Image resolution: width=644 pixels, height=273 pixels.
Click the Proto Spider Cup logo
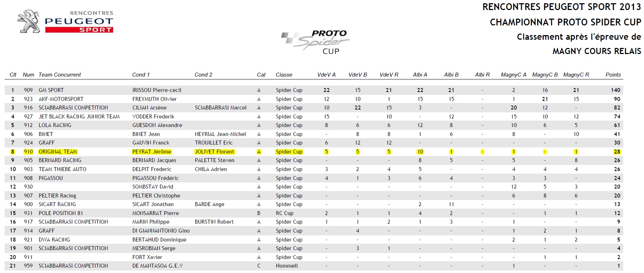(315, 42)
